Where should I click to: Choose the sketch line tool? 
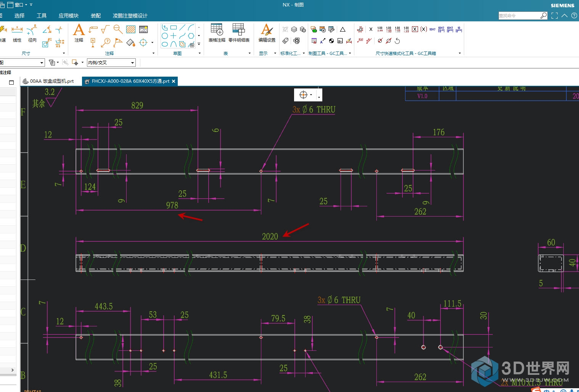[182, 27]
